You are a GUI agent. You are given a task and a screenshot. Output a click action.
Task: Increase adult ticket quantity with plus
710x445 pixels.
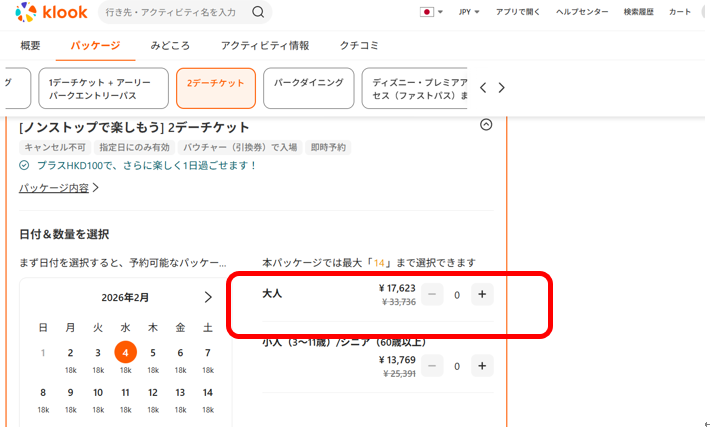[x=482, y=295]
